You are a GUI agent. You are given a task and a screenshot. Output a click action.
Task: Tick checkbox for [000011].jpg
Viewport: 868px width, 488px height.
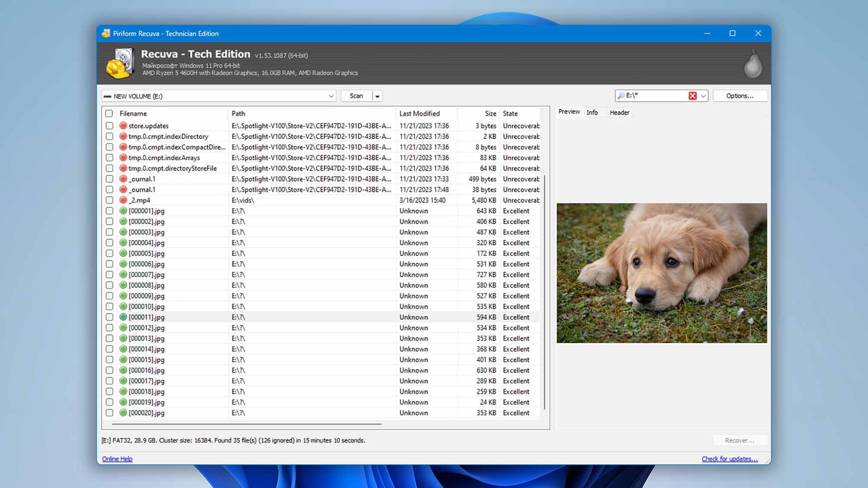point(109,317)
